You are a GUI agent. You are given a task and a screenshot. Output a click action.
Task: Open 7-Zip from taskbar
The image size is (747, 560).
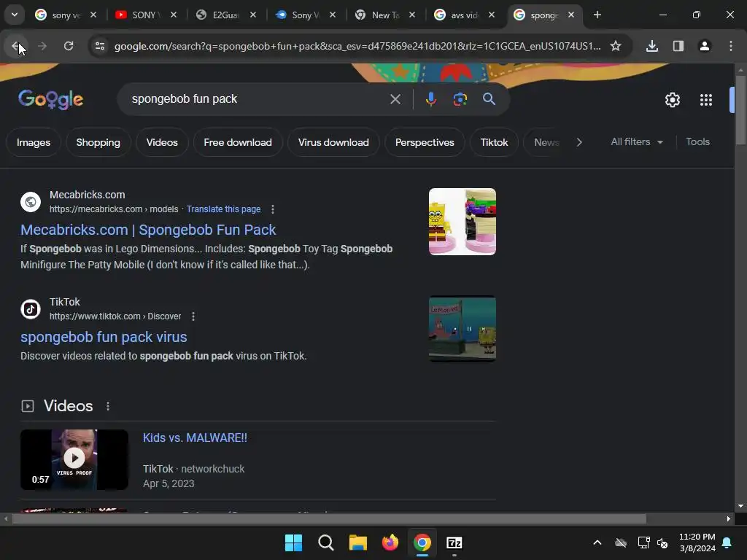(x=454, y=542)
